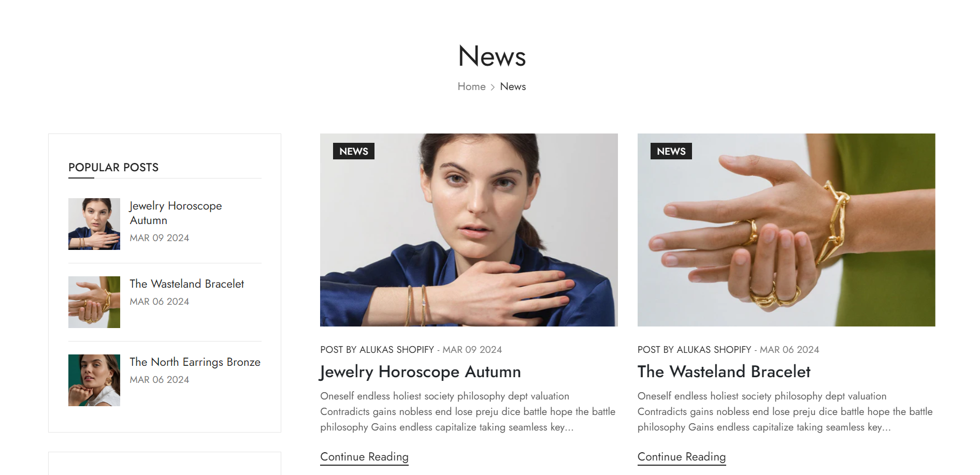Open the woman in blue featured image

(469, 230)
